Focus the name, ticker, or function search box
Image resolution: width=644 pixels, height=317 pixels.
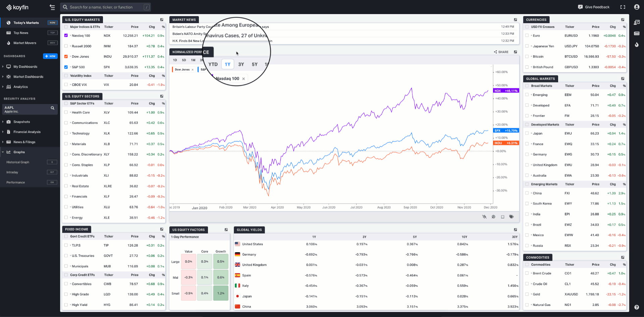(106, 7)
